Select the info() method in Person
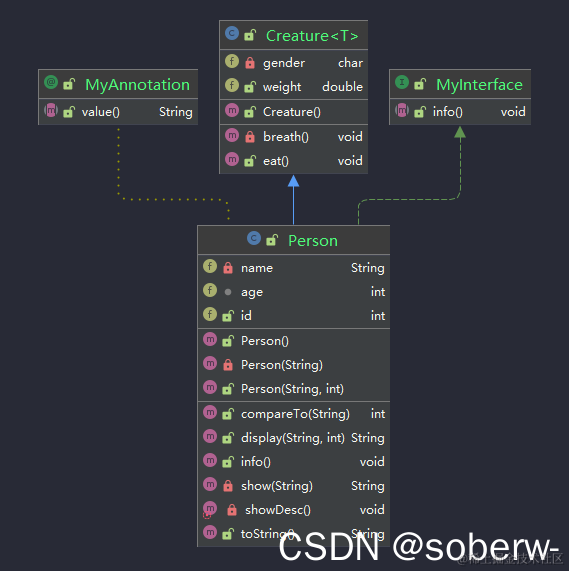Image resolution: width=569 pixels, height=571 pixels. pos(294,462)
